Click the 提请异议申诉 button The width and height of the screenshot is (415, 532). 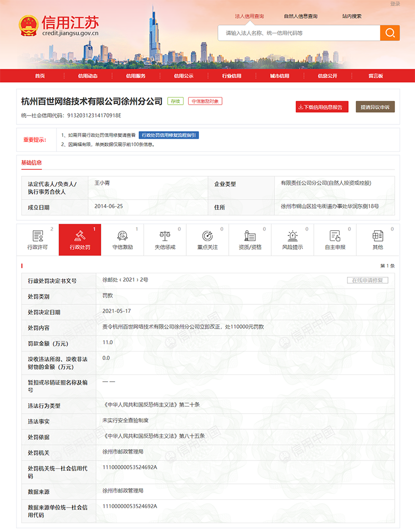point(375,107)
